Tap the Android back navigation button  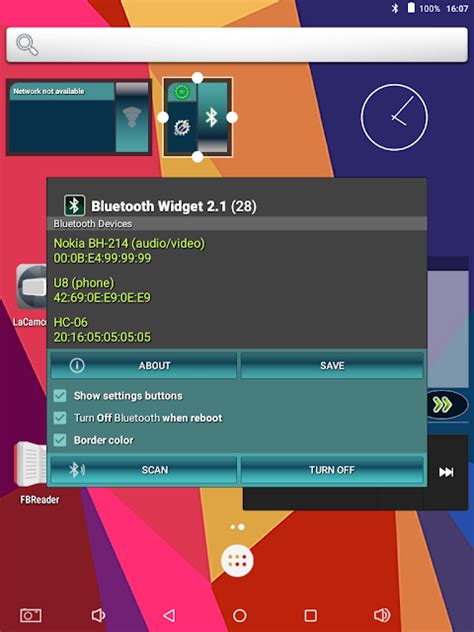point(169,615)
